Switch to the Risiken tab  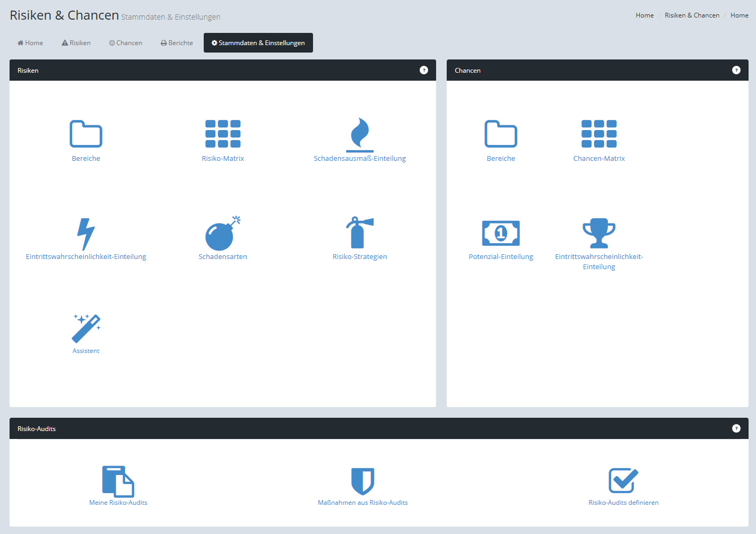pyautogui.click(x=76, y=43)
